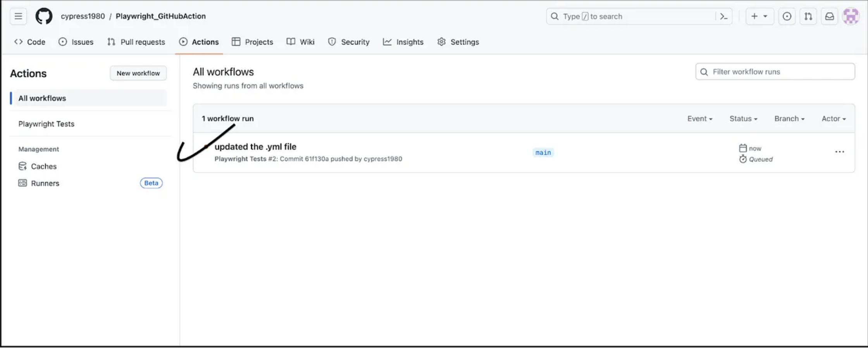Click the calendar icon beside 'now'
This screenshot has height=349, width=868.
[x=742, y=148]
